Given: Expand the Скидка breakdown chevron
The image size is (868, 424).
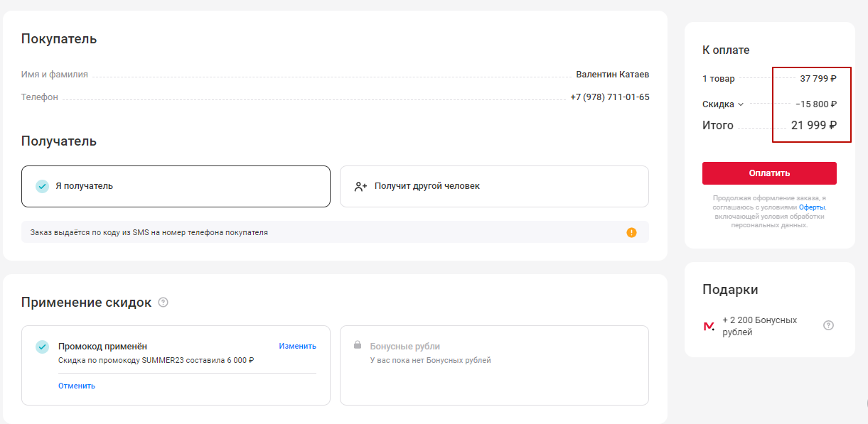Looking at the screenshot, I should (x=741, y=104).
